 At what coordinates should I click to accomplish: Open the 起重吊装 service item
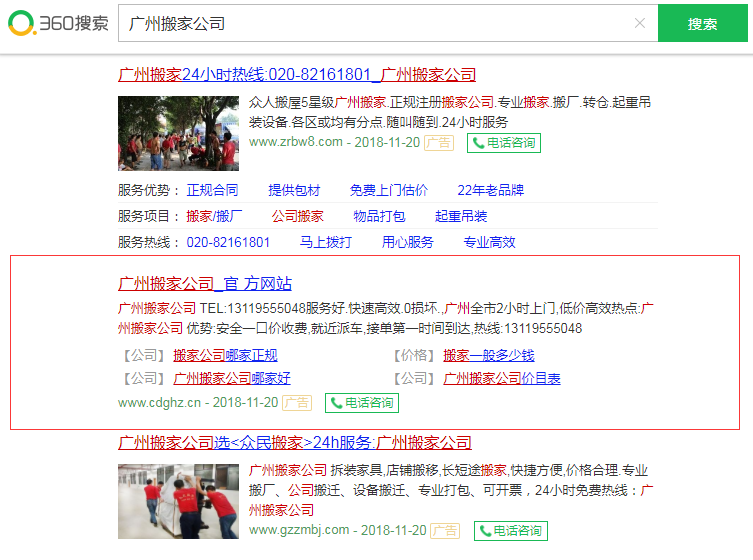tap(461, 216)
